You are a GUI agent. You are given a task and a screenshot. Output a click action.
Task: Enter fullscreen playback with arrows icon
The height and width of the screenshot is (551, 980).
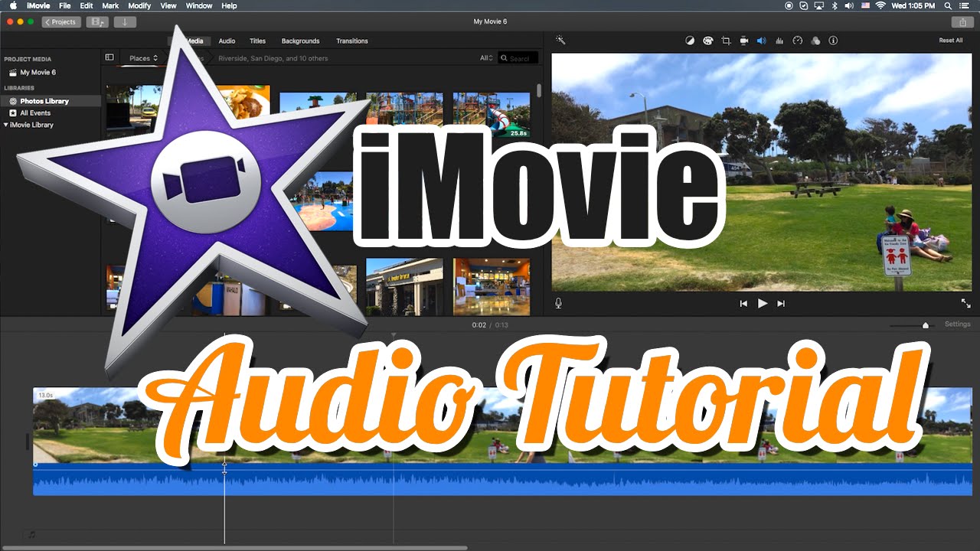(x=965, y=303)
